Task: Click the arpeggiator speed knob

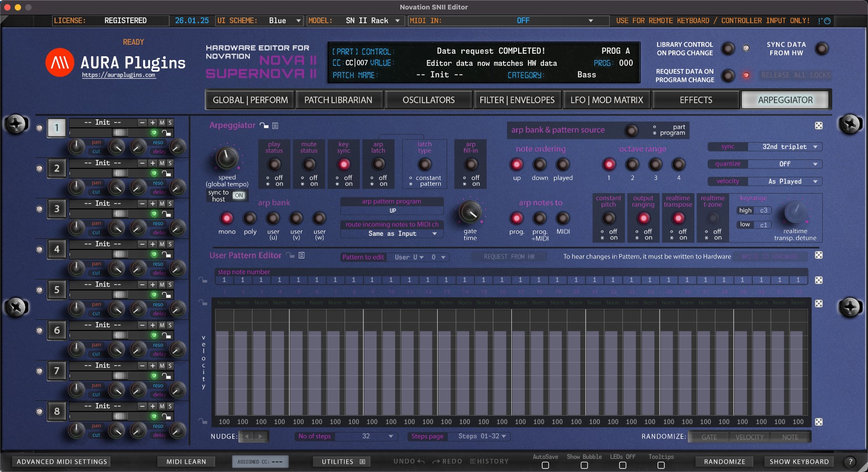Action: 227,157
